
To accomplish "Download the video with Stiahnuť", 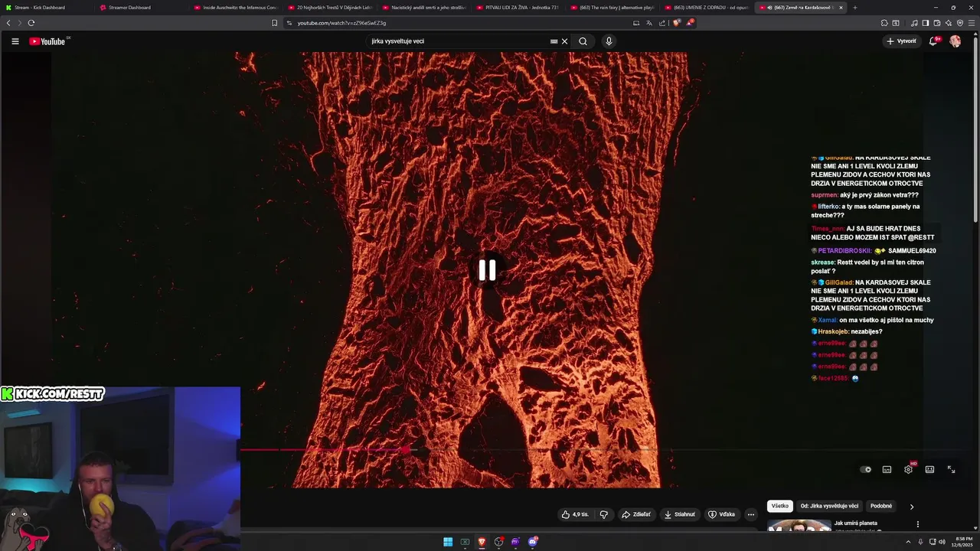I will pyautogui.click(x=680, y=514).
